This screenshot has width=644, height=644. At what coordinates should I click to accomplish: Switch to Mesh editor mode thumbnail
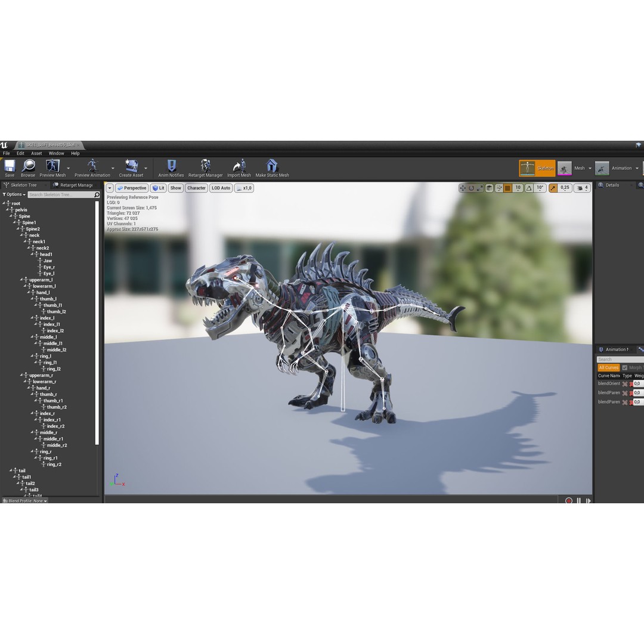click(x=564, y=168)
